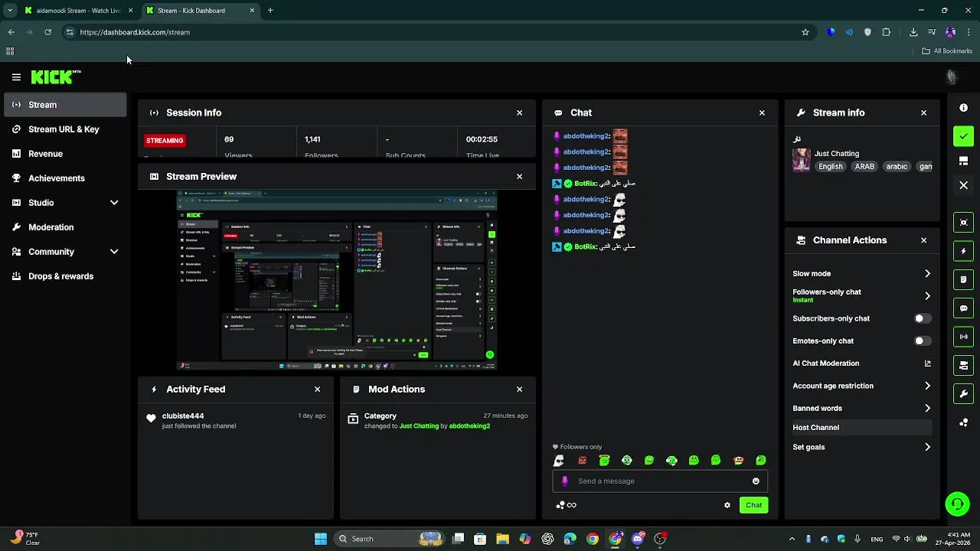This screenshot has height=551, width=980.
Task: Open Banned words settings
Action: 862,409
